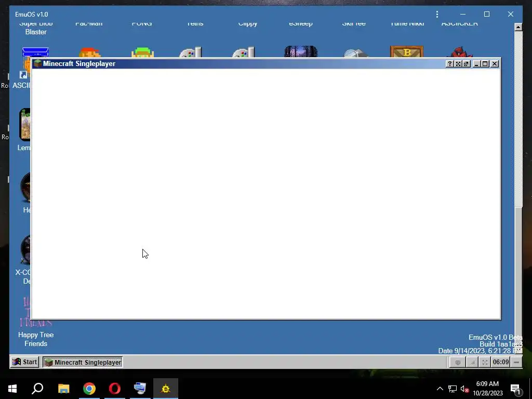Click the game controller icon under the Clippy label
The image size is (532, 399).
click(244, 52)
